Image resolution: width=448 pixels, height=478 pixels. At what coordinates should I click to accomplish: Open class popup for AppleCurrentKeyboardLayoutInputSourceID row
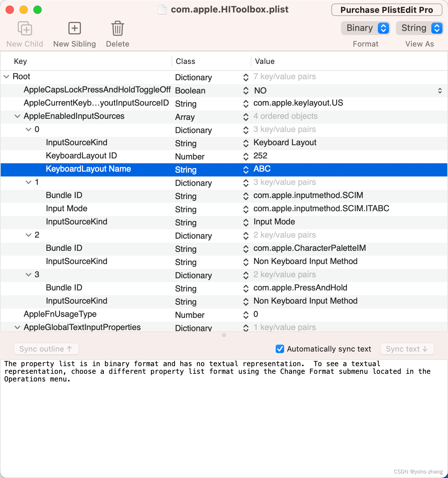[246, 104]
